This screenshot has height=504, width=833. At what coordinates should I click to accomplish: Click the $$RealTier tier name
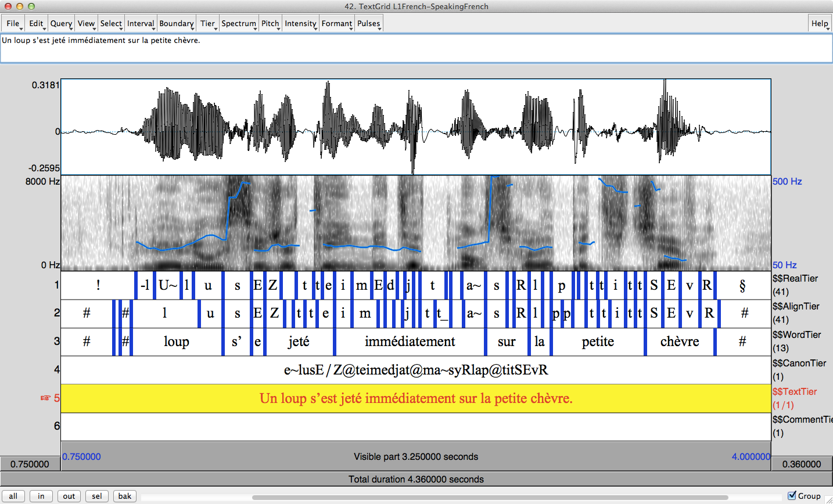tap(795, 278)
